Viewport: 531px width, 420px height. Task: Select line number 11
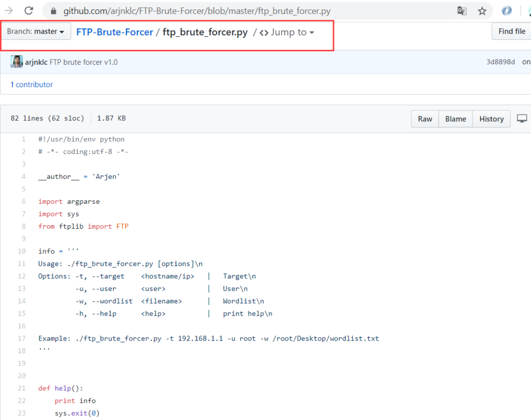pos(22,264)
